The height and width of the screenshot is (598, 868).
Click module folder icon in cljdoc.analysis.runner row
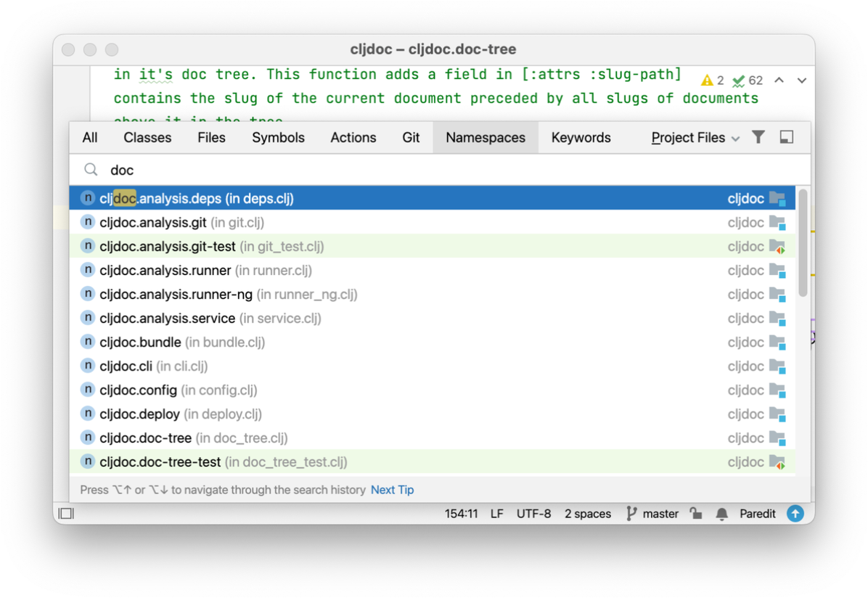pyautogui.click(x=777, y=271)
